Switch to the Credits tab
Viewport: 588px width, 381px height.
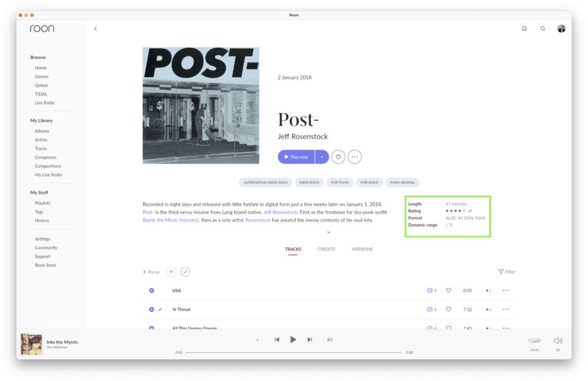[327, 249]
